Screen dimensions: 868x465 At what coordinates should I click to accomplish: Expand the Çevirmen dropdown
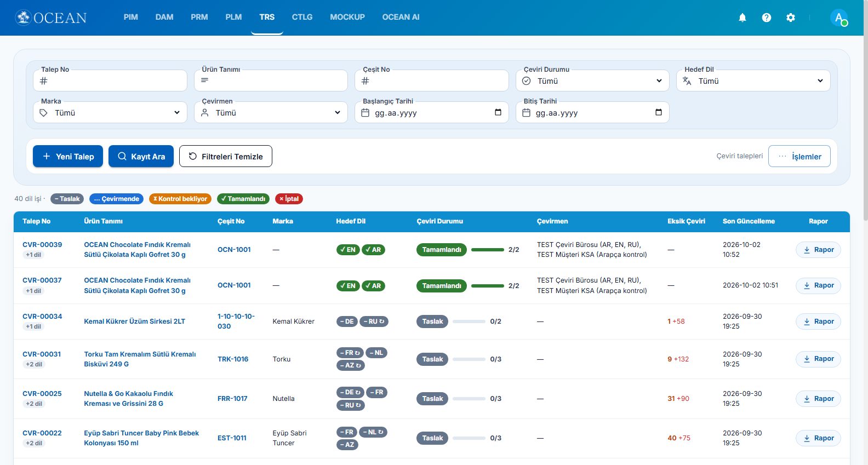pyautogui.click(x=271, y=112)
